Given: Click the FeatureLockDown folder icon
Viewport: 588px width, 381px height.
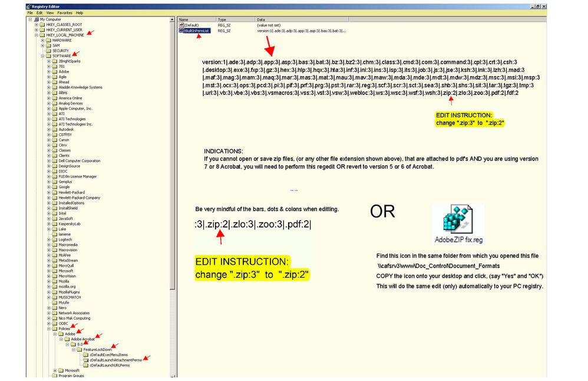Looking at the screenshot, I should pyautogui.click(x=79, y=349).
